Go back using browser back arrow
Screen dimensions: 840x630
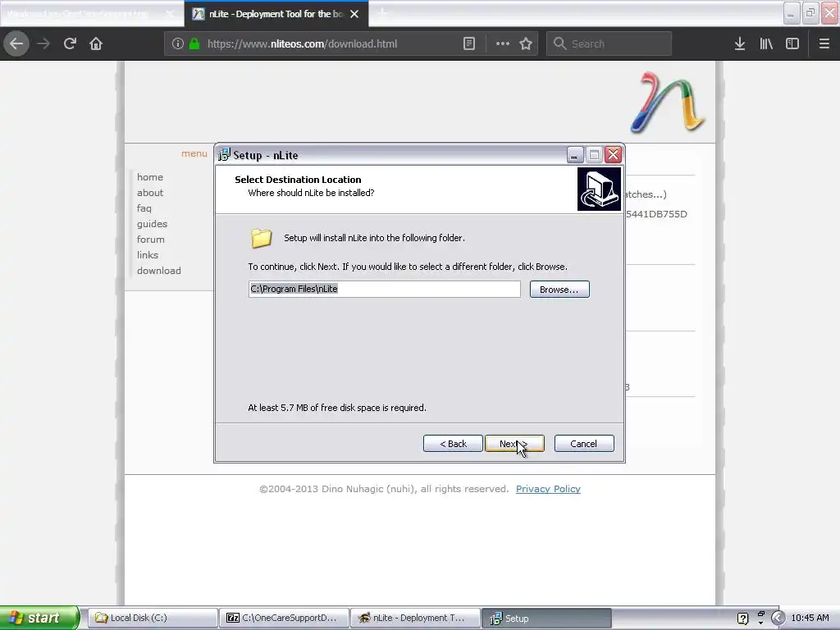[x=16, y=44]
